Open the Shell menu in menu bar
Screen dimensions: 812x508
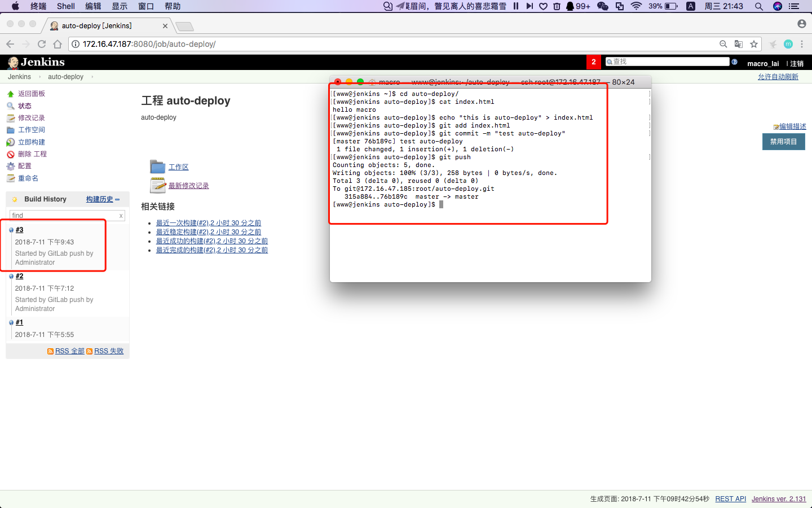coord(65,6)
